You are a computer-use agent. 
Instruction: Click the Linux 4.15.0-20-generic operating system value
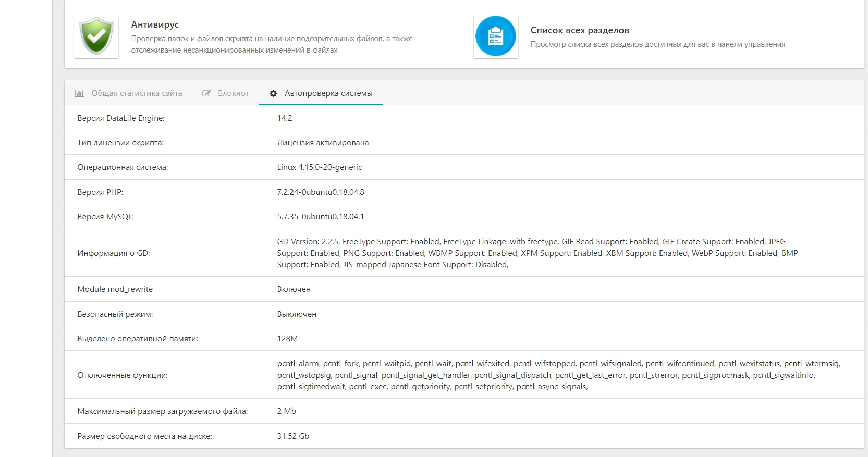[x=319, y=167]
